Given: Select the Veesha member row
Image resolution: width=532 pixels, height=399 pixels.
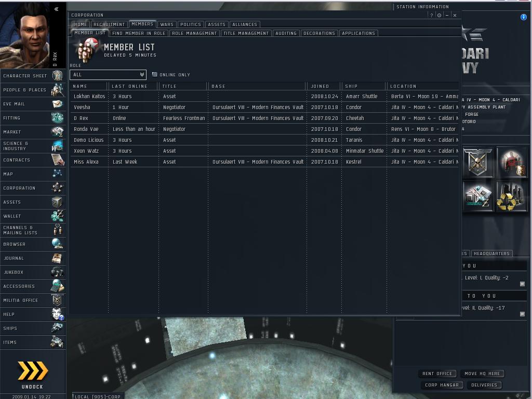Looking at the screenshot, I should click(264, 107).
